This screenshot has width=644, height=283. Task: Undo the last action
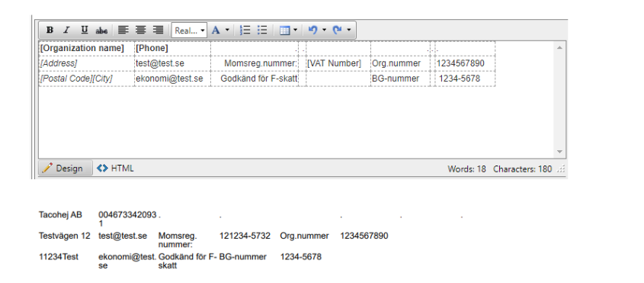pos(313,30)
